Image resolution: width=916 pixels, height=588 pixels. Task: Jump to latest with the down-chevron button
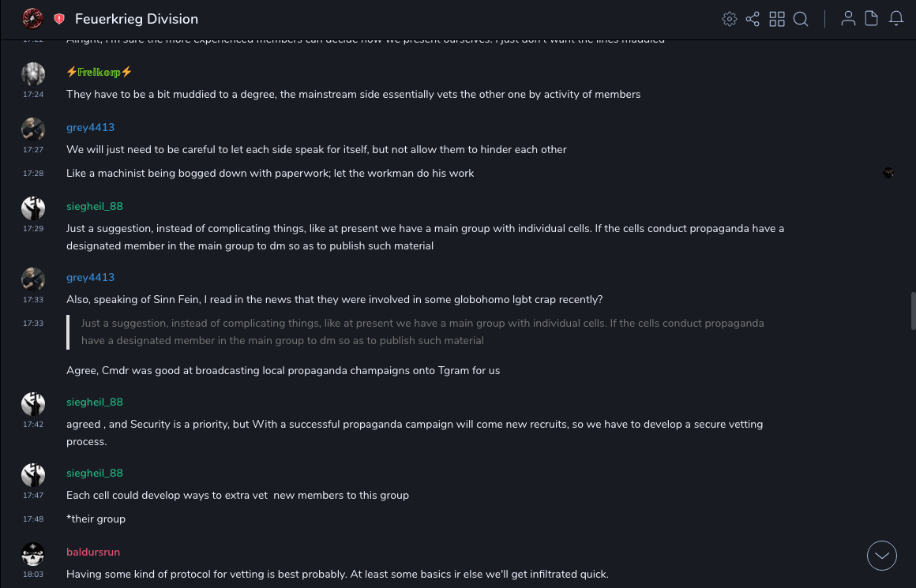coord(882,556)
